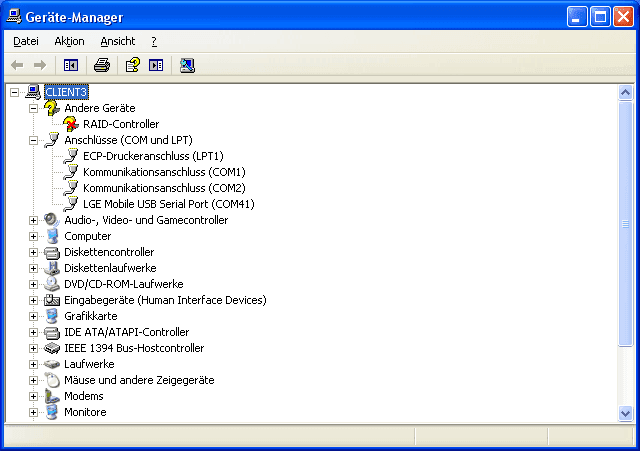Expand the Grafikkarte category
Screen dimensions: 640x451
(x=33, y=316)
